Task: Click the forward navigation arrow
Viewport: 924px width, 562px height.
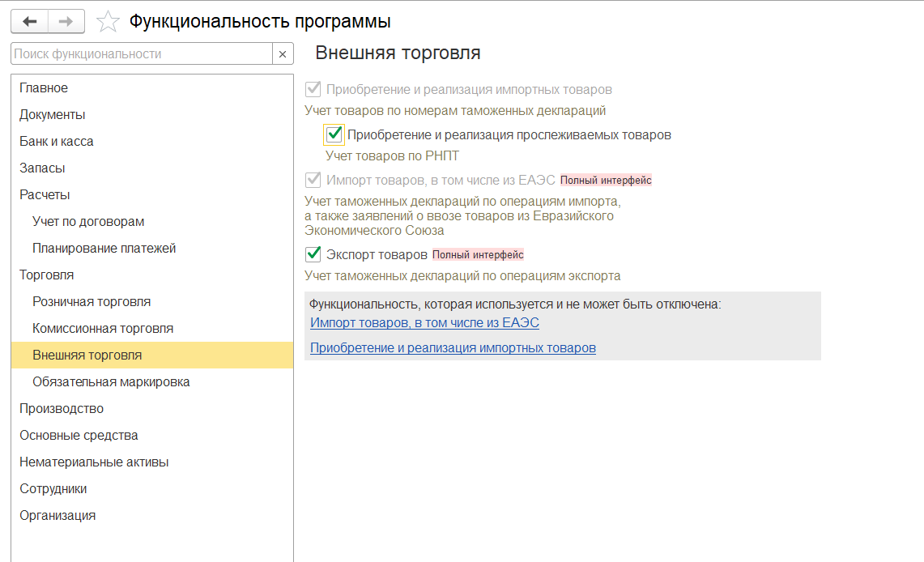Action: [x=66, y=21]
